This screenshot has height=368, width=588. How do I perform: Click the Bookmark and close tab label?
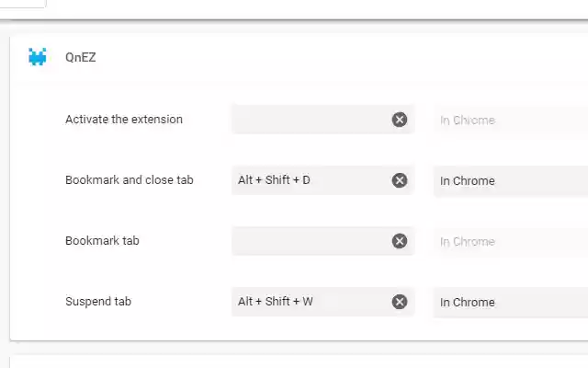tap(130, 180)
